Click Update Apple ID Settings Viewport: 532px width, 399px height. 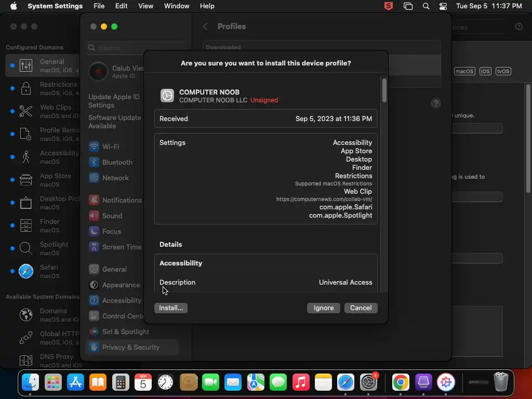coord(114,101)
